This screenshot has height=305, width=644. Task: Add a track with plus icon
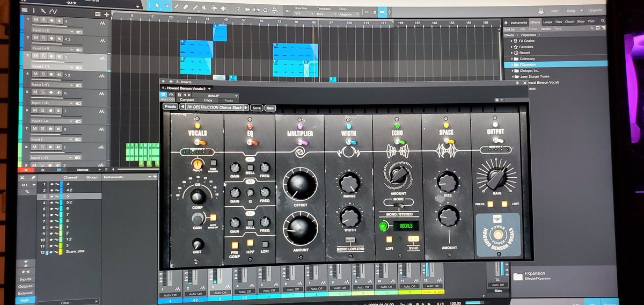click(x=106, y=14)
